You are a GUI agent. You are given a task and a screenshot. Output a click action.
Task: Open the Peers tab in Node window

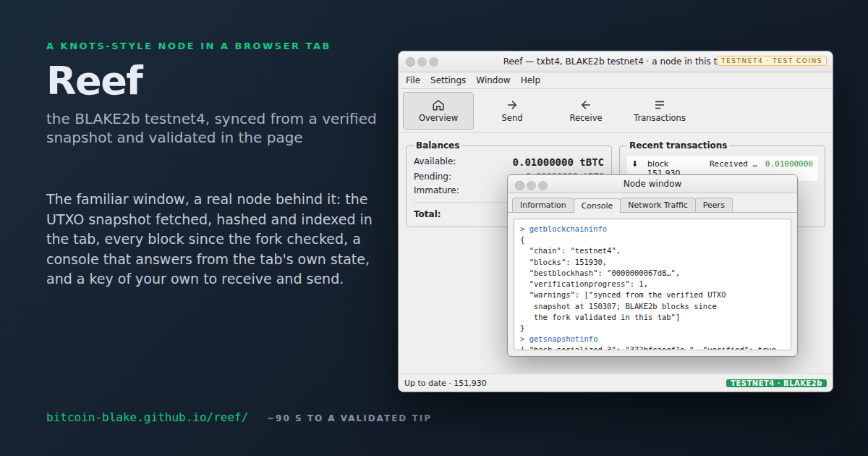click(x=714, y=205)
